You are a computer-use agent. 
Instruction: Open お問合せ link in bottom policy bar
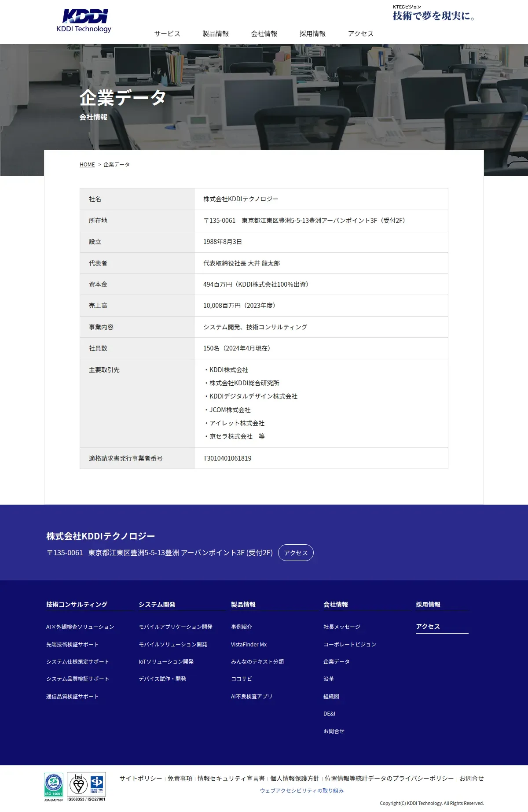coord(472,779)
